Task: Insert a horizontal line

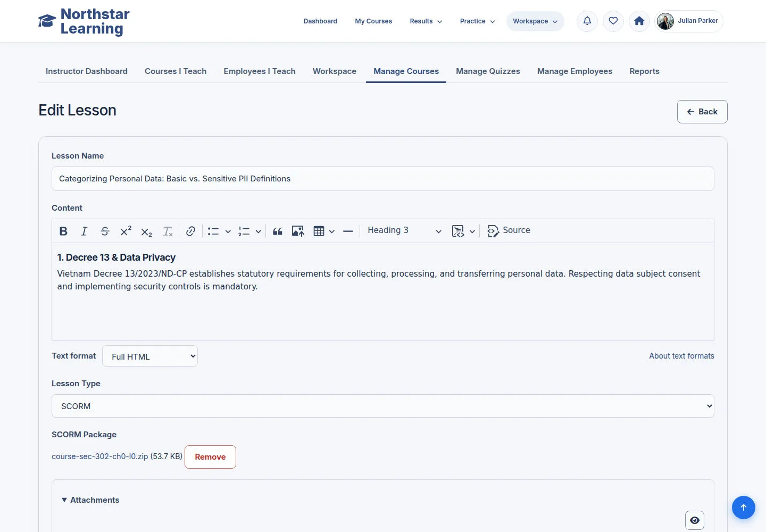Action: click(x=348, y=231)
